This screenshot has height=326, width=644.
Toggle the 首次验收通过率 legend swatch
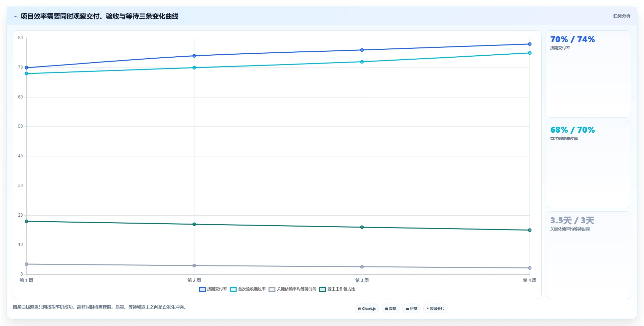point(233,289)
